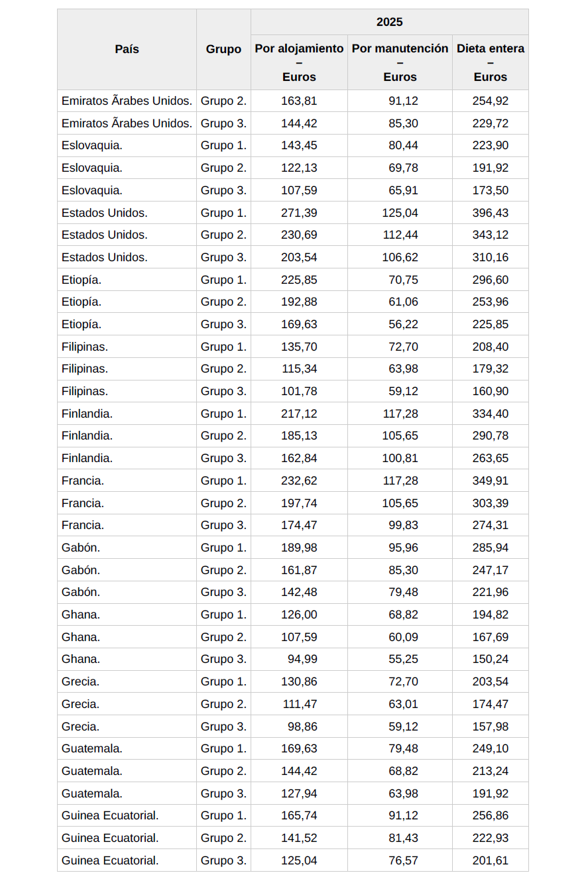
Task: Click the alojamiento value 94,99 for Ghana
Action: point(302,659)
